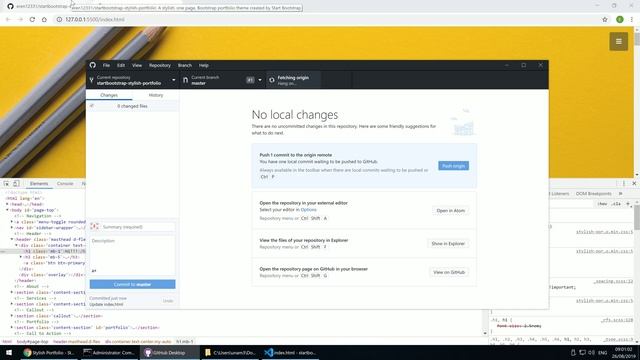
Task: Expand the section class callout element
Action: click(12, 316)
